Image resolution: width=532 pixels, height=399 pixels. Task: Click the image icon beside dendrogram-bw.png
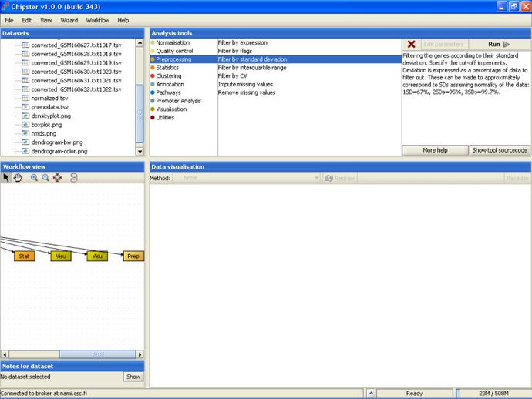25,142
